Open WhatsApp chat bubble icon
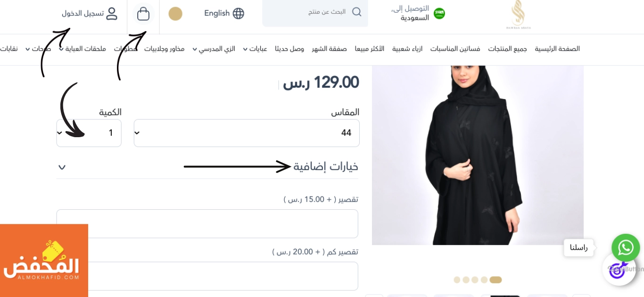Image resolution: width=644 pixels, height=297 pixels. (626, 247)
